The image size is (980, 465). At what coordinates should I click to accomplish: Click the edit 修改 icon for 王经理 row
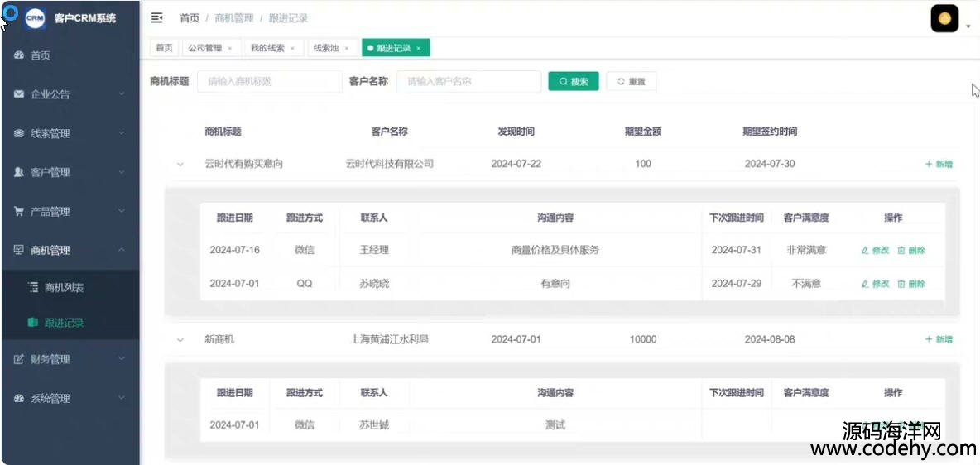[x=866, y=250]
